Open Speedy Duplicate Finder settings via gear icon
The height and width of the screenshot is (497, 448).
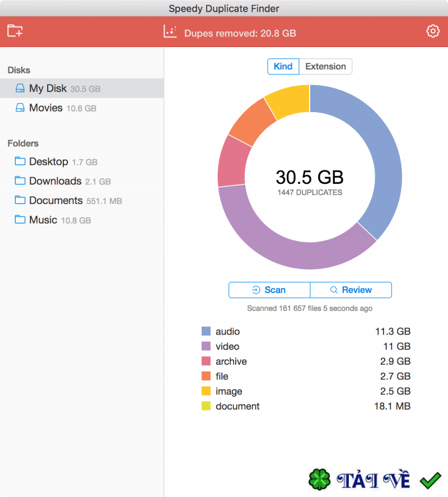[432, 31]
